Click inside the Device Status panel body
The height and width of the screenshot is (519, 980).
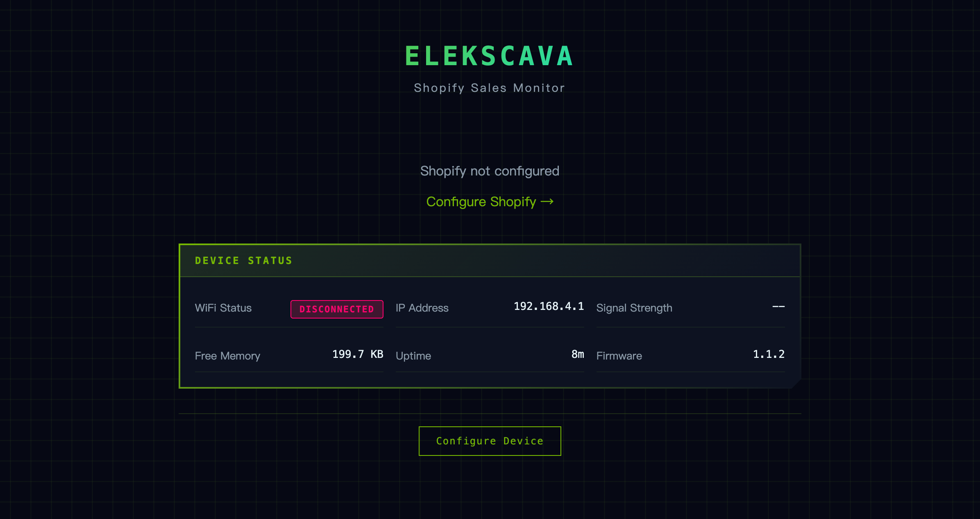(490, 332)
